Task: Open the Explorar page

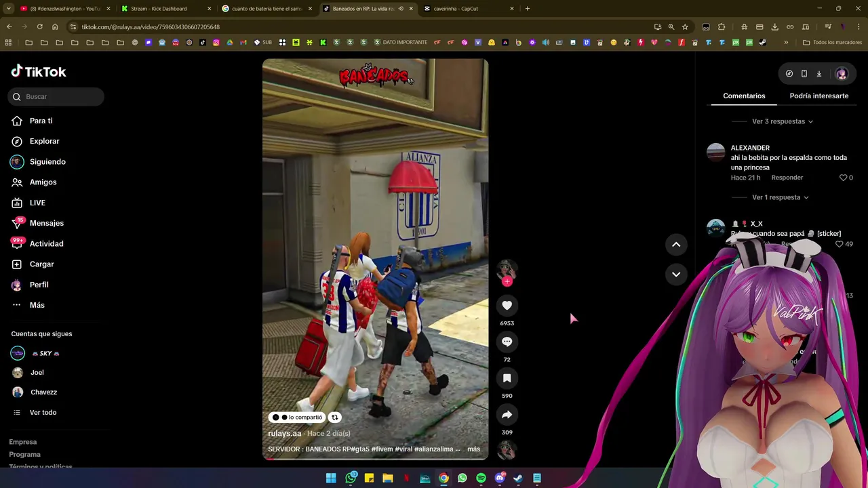Action: pos(44,141)
